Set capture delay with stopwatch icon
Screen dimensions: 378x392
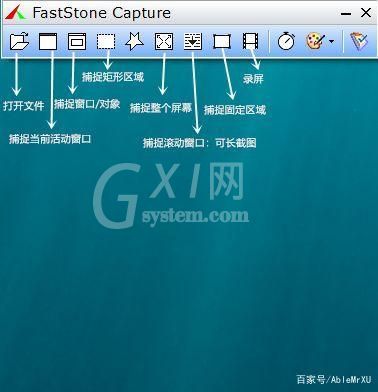[286, 41]
